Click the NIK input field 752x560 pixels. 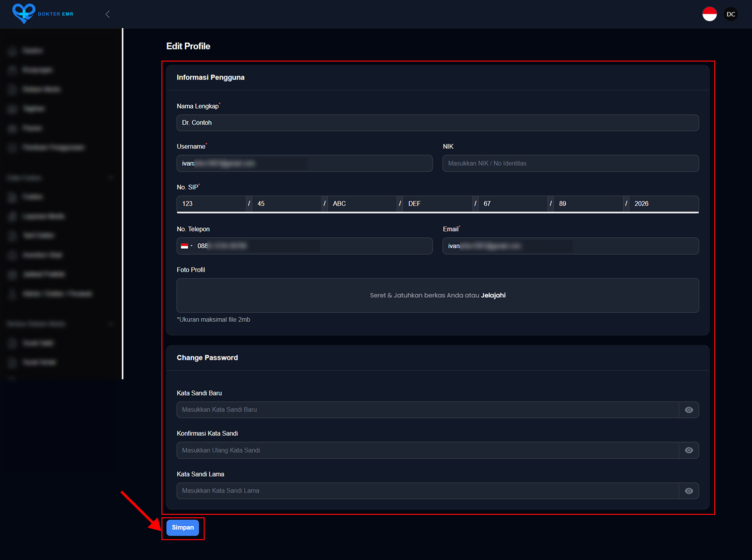click(x=571, y=163)
